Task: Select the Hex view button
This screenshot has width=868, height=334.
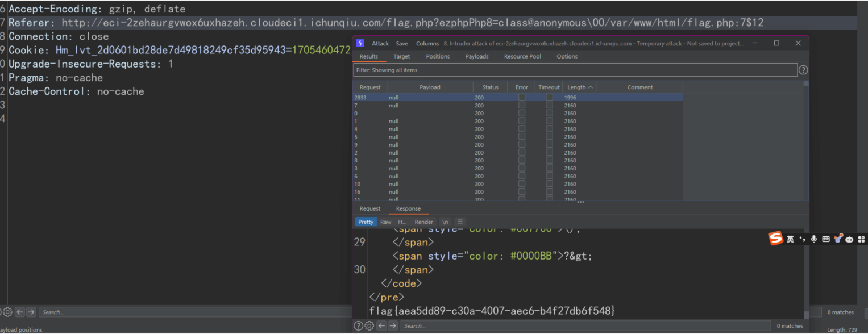Action: tap(402, 222)
